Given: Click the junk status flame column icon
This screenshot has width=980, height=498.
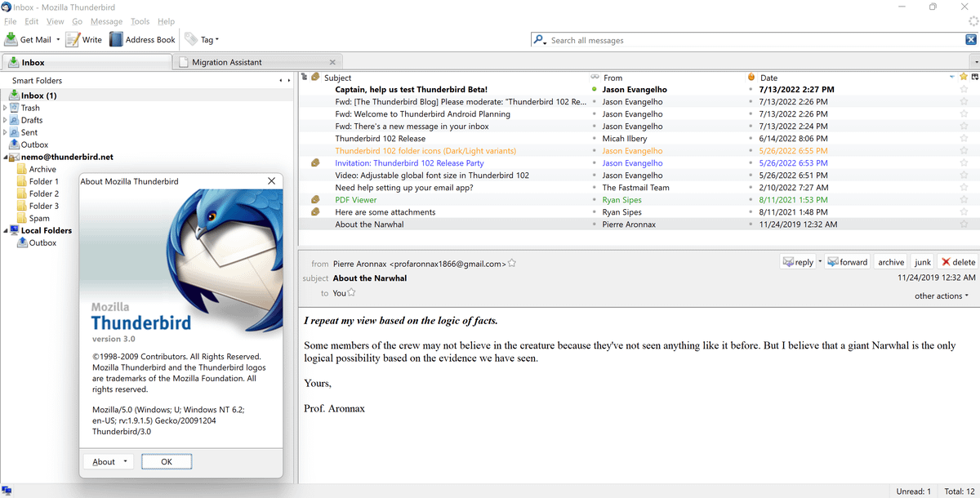Looking at the screenshot, I should [751, 78].
